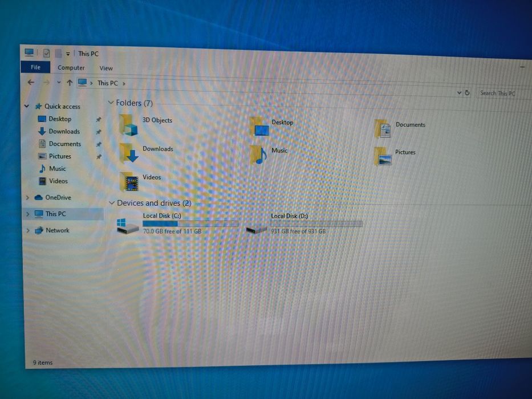Click the monitor icon in address bar
Viewport: 532px width, 399px height.
tap(83, 83)
